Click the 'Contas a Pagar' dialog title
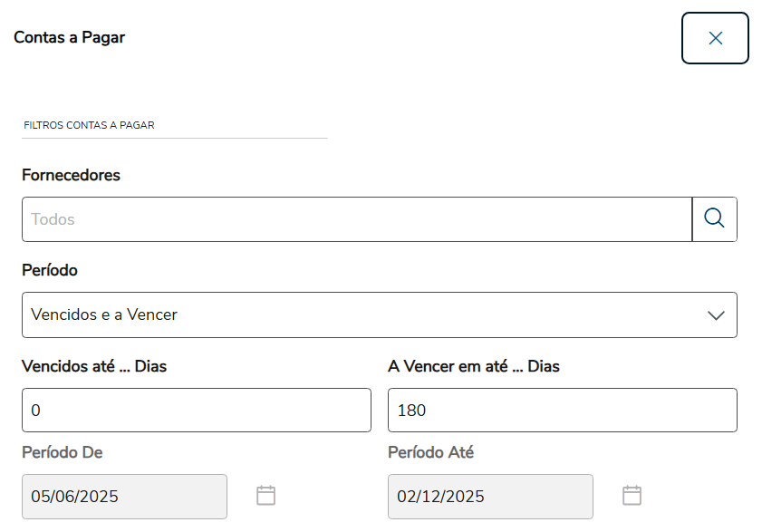 coord(70,38)
